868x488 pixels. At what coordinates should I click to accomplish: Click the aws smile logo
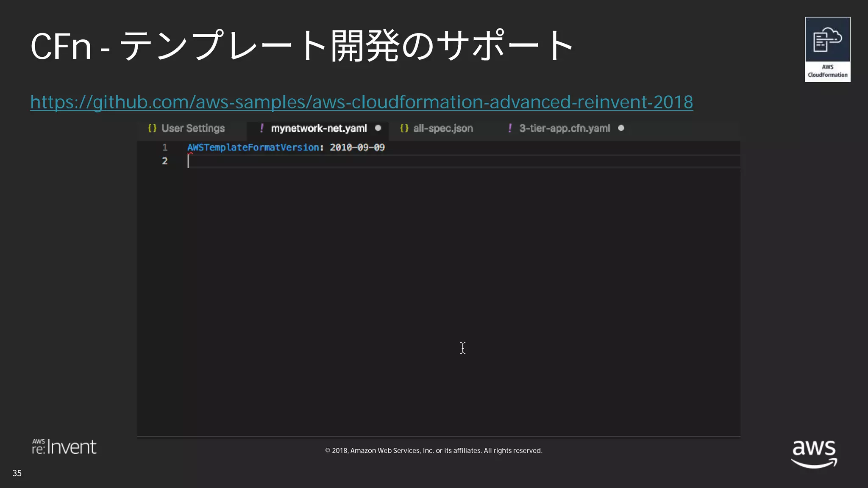tap(814, 454)
